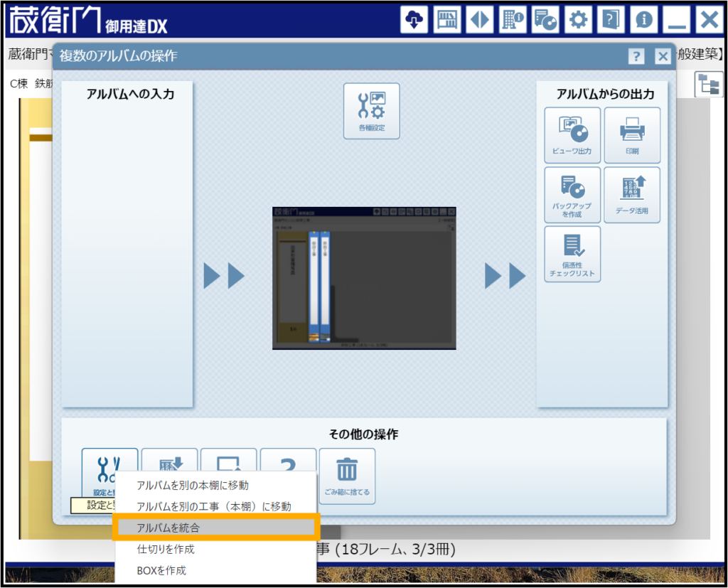Click the dialog help question mark button
Image resolution: width=728 pixels, height=588 pixels.
pos(636,57)
